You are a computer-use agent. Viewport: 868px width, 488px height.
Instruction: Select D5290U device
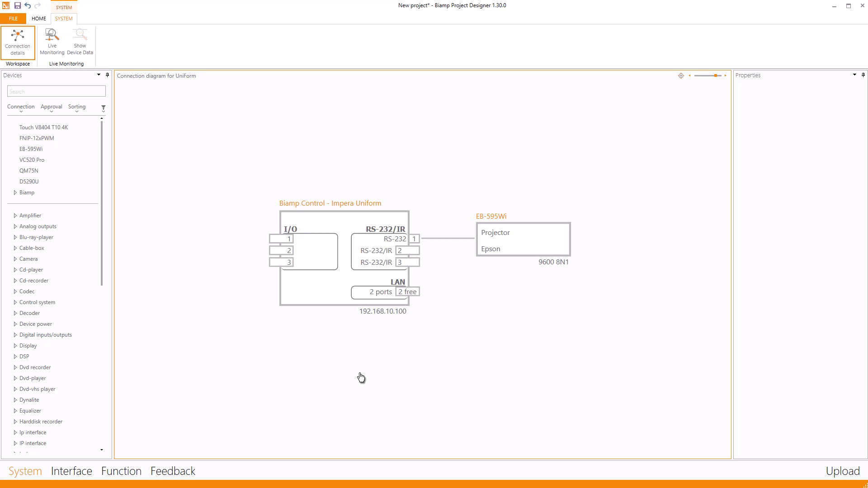[x=29, y=182]
